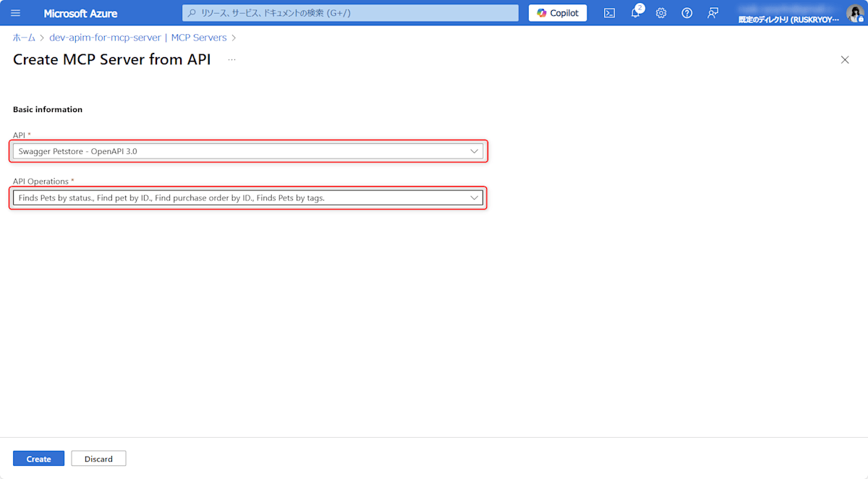Open Copilot from the top bar
The height and width of the screenshot is (479, 868).
[558, 13]
